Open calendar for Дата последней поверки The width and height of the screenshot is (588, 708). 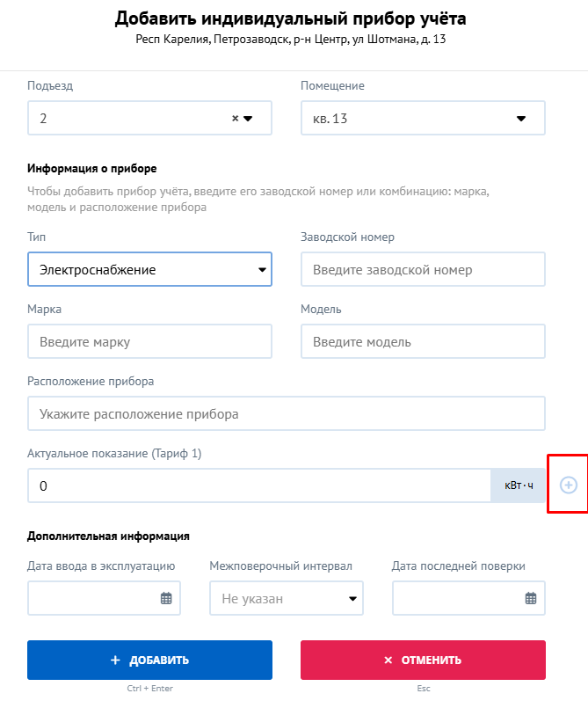coord(531,598)
